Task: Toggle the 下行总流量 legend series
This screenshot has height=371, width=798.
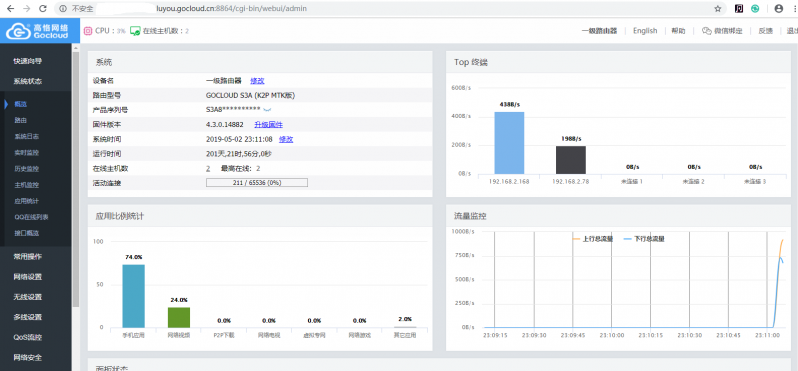Action: point(644,239)
